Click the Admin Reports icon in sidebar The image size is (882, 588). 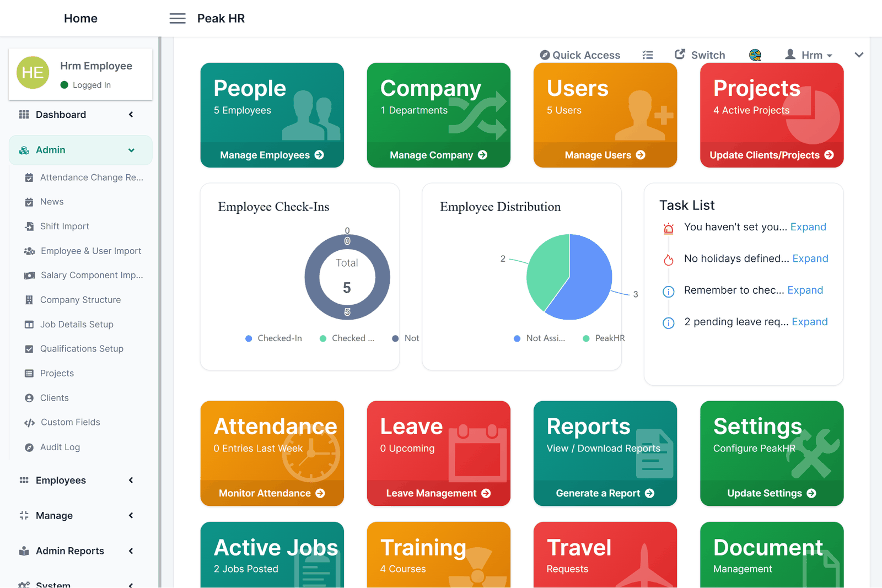coord(24,551)
